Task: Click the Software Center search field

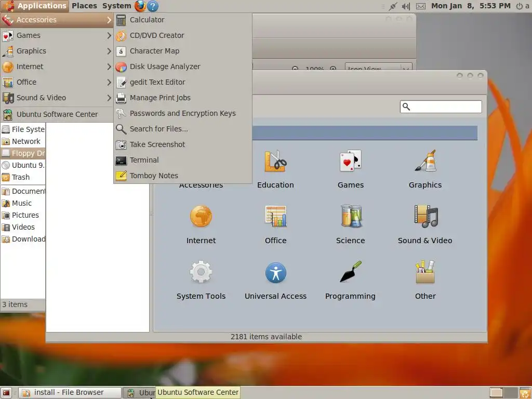Action: pos(441,107)
